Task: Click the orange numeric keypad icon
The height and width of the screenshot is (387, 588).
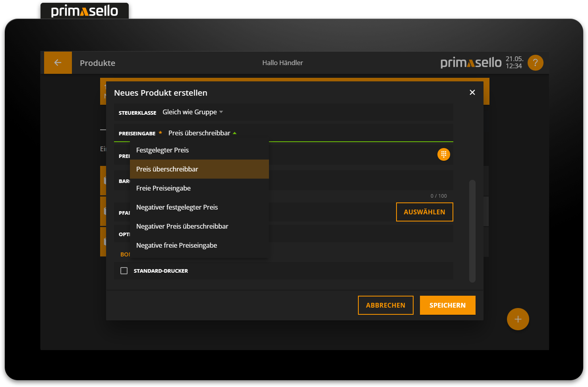Action: tap(443, 154)
